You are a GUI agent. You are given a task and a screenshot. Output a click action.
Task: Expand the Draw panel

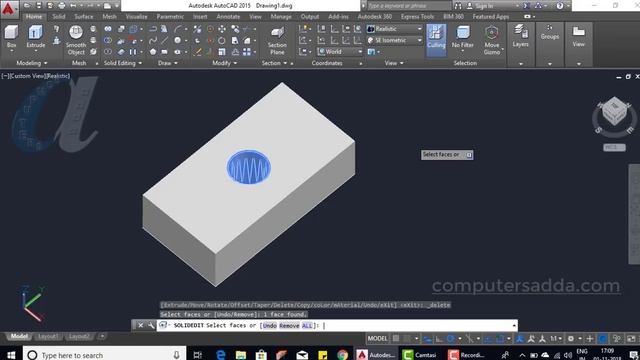click(168, 63)
